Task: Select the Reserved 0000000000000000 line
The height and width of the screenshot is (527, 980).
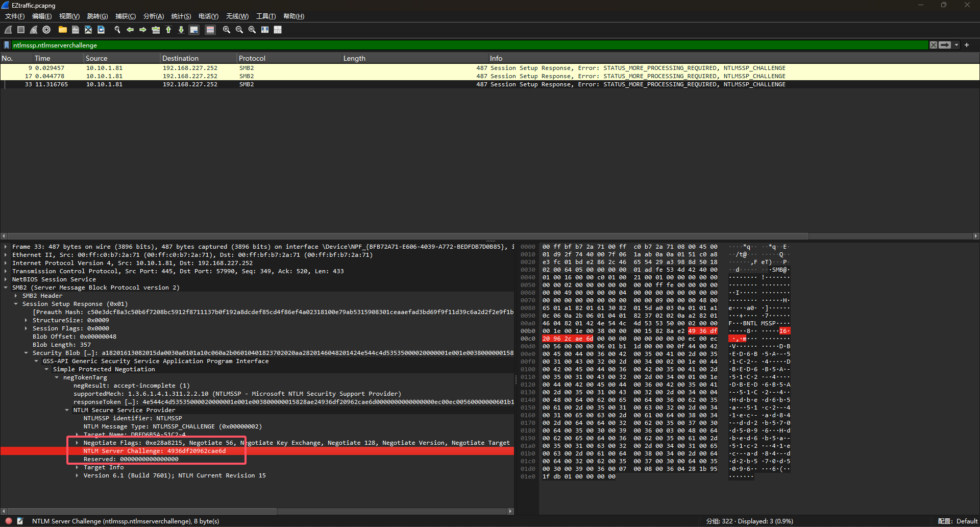Action: [x=131, y=459]
